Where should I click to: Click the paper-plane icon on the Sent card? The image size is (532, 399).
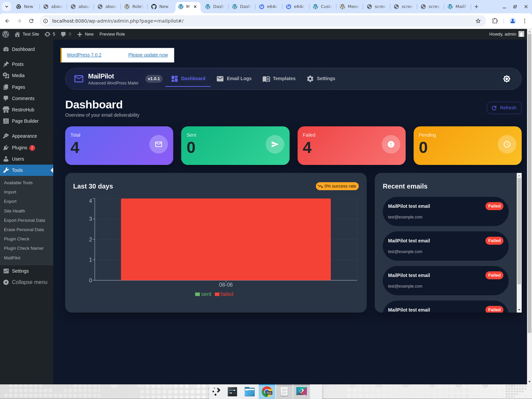coord(275,144)
